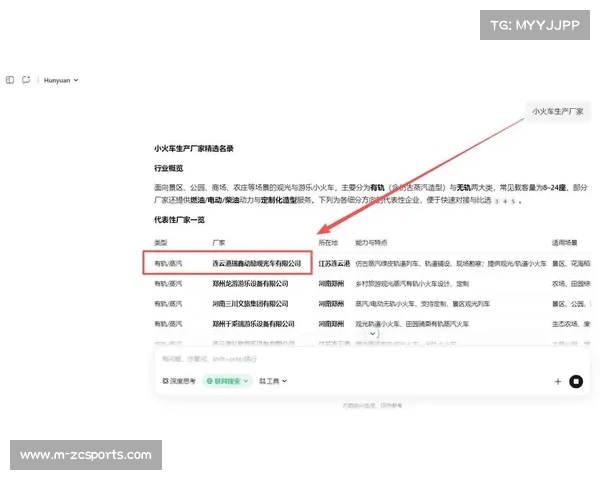This screenshot has width=600, height=480.
Task: Click the 农场、田园 scene cell
Action: point(571,284)
